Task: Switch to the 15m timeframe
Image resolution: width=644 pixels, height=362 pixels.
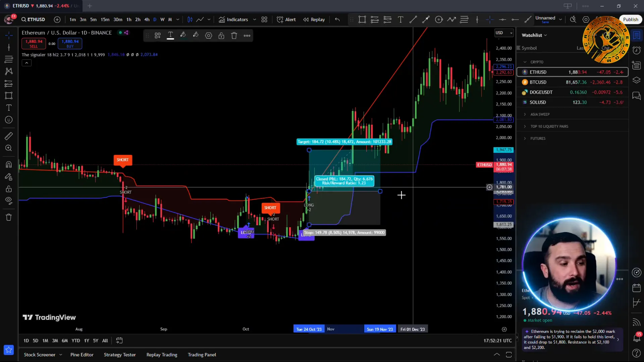Action: point(105,19)
